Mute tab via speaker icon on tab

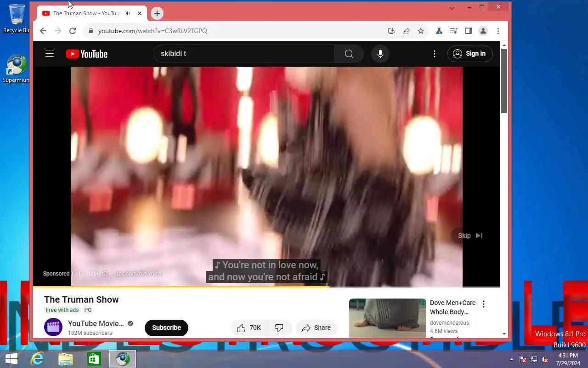[x=128, y=13]
